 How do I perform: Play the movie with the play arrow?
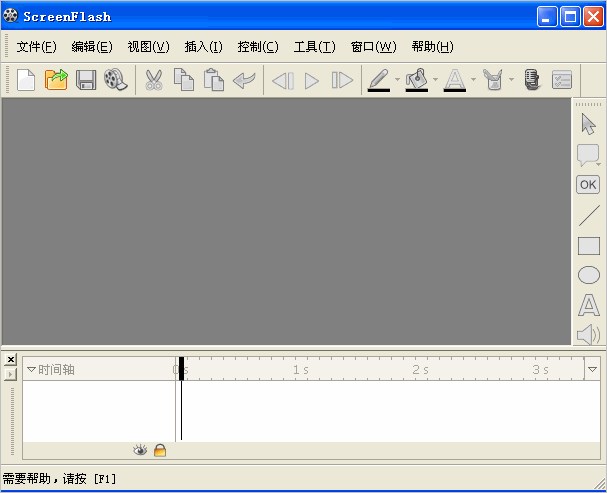click(x=312, y=81)
